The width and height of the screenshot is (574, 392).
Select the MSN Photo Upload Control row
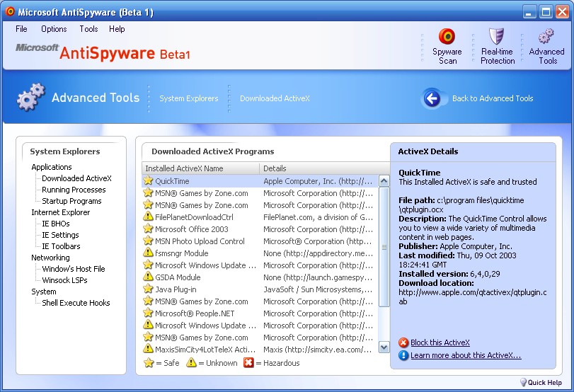(258, 241)
